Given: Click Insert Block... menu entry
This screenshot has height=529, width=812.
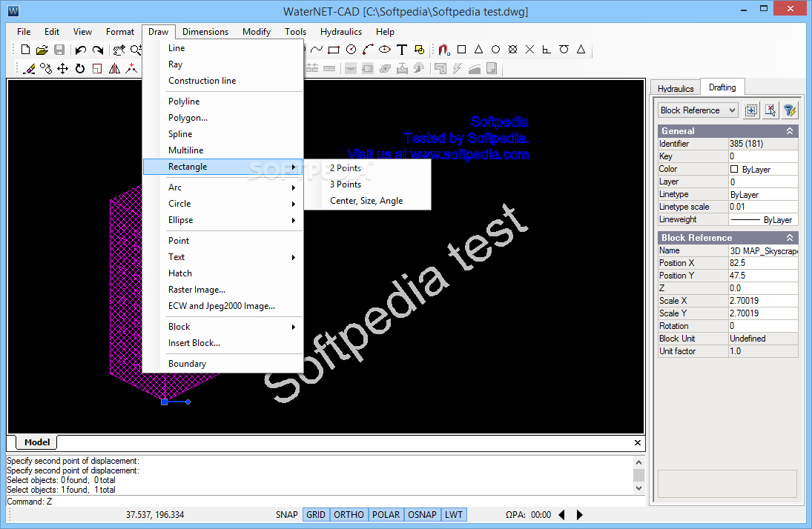Looking at the screenshot, I should click(222, 343).
